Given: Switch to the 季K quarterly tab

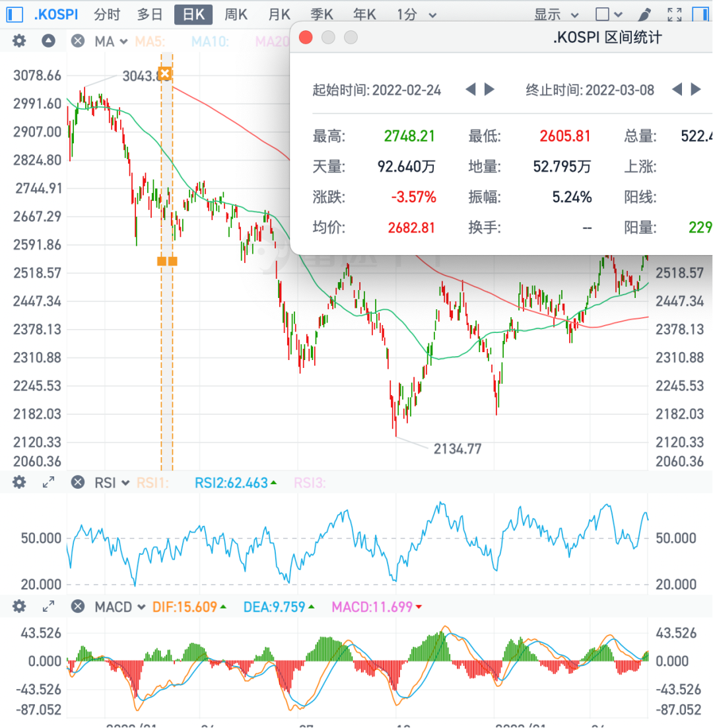Looking at the screenshot, I should point(322,15).
